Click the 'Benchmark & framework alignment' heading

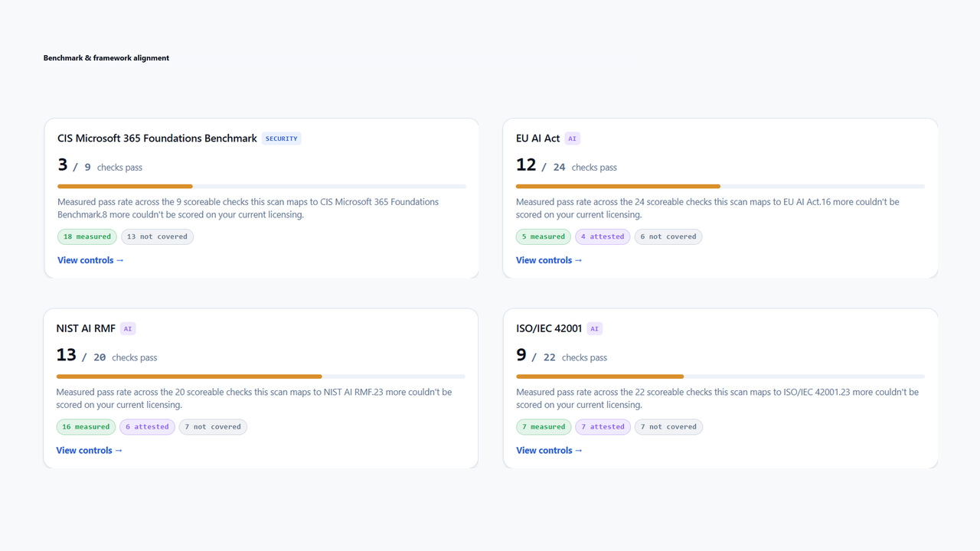pos(106,58)
